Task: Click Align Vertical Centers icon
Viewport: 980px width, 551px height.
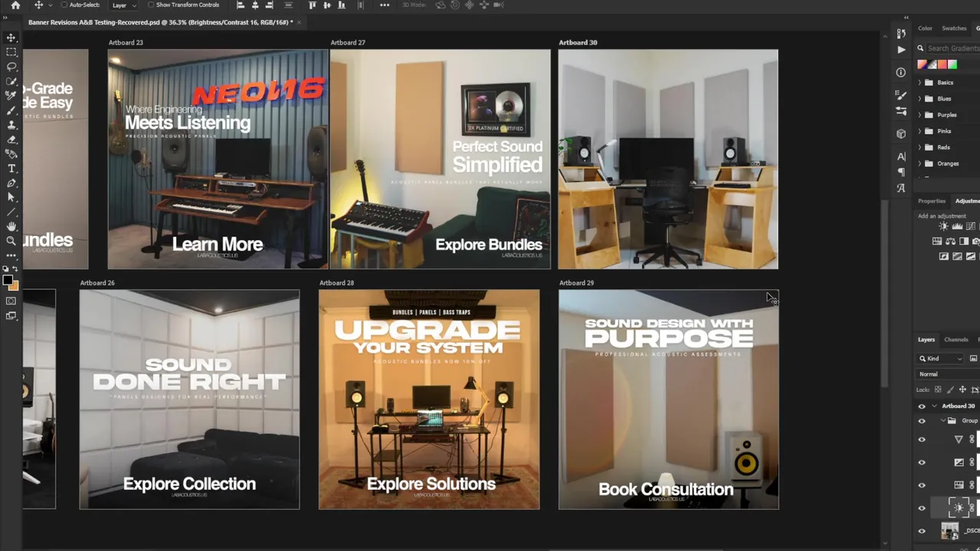Action: pyautogui.click(x=327, y=5)
